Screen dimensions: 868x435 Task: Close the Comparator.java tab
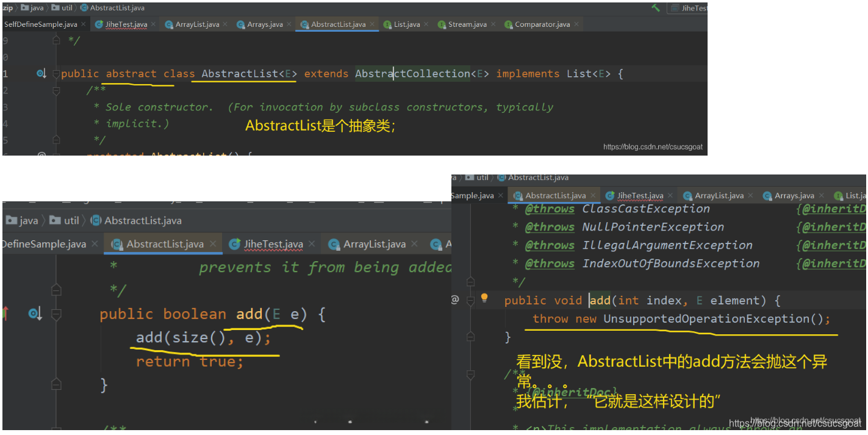point(576,24)
